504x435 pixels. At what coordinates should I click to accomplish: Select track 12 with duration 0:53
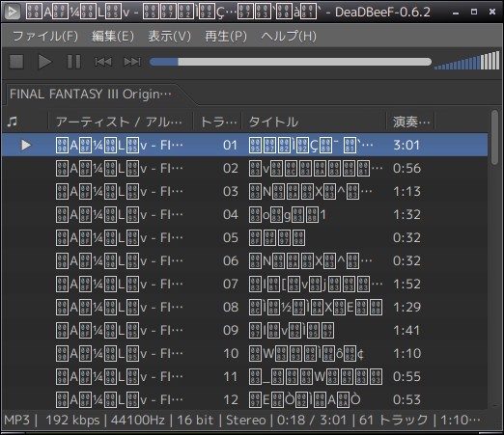pos(244,399)
